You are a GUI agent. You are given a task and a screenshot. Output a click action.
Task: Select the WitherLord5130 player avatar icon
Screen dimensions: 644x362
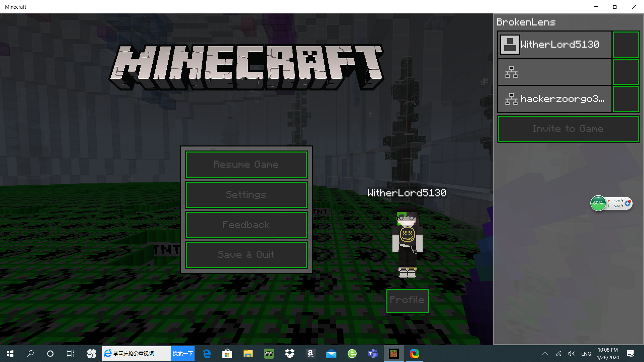click(510, 45)
